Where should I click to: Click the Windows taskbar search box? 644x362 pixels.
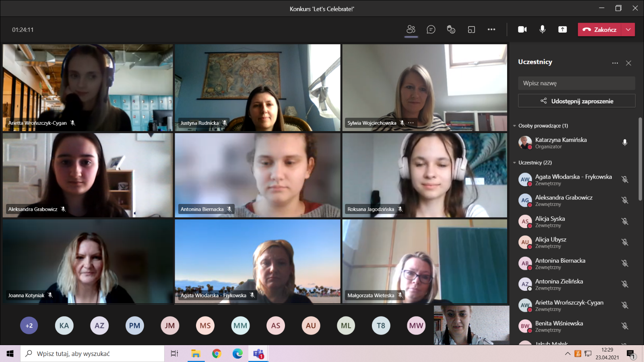[x=92, y=354]
